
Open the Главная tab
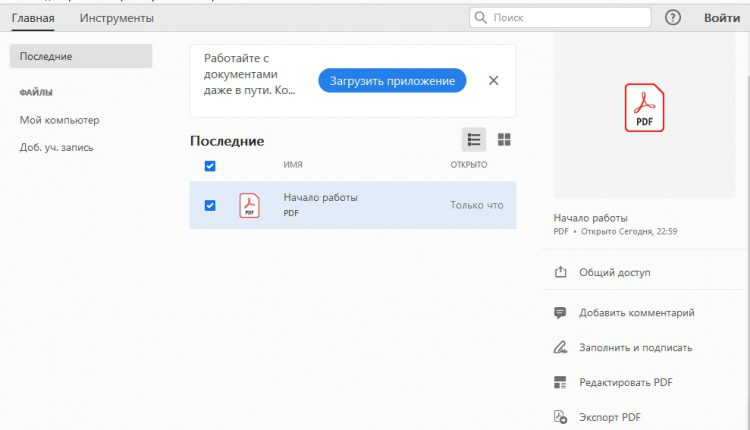[33, 18]
